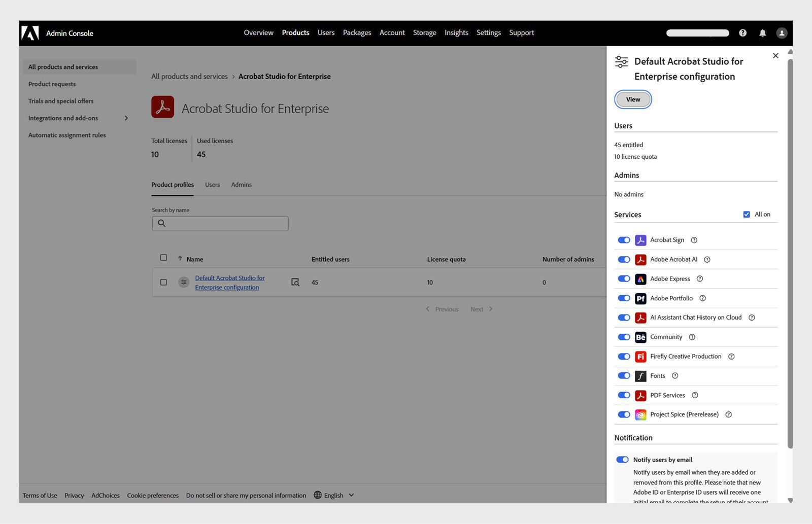Image resolution: width=812 pixels, height=524 pixels.
Task: Open info tooltip for Acrobat Sign
Action: (694, 240)
